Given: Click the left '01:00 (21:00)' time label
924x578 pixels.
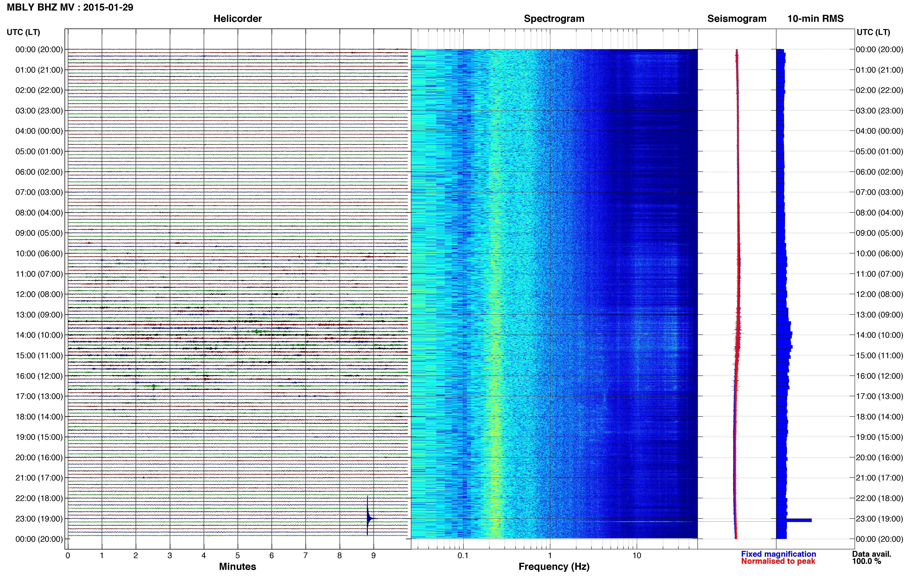Looking at the screenshot, I should 39,70.
